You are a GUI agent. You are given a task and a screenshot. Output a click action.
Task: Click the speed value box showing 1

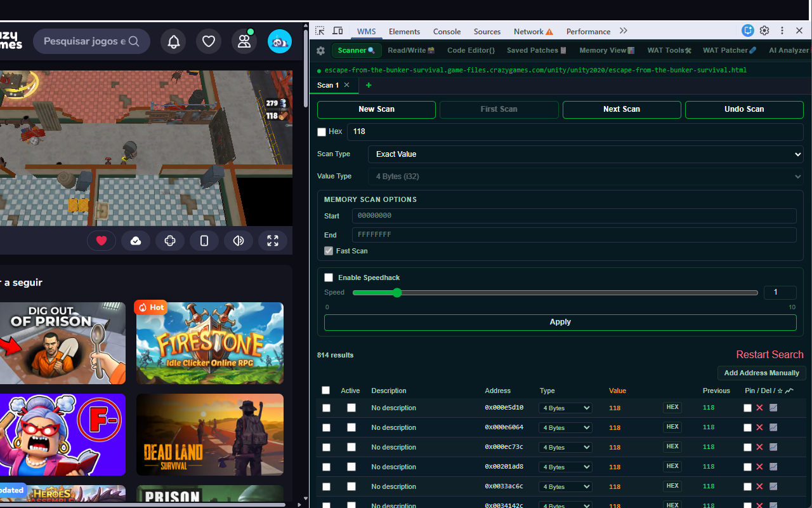point(780,293)
